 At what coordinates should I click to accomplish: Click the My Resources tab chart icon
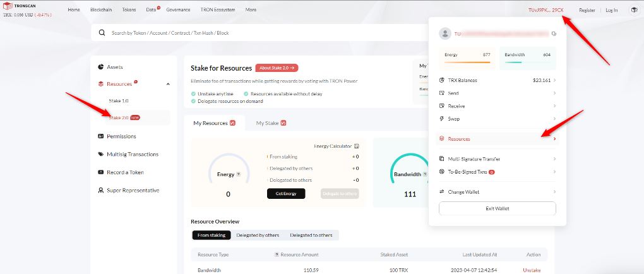pos(232,123)
